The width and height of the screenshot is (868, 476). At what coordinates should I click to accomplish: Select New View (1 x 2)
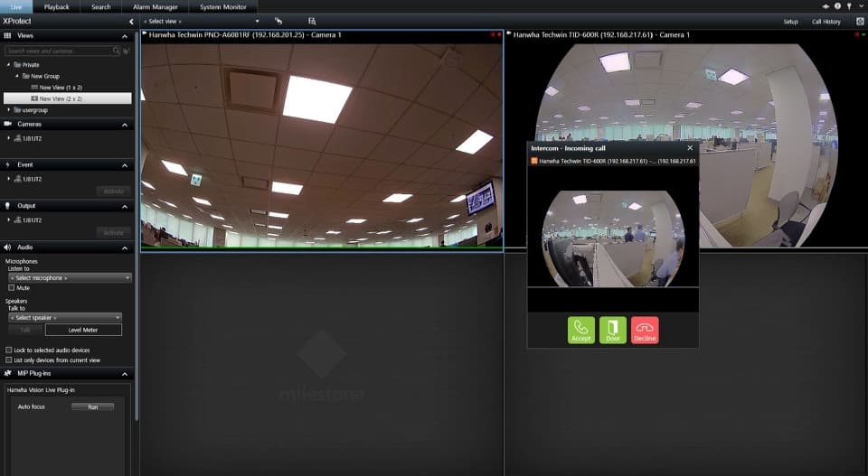pyautogui.click(x=61, y=88)
